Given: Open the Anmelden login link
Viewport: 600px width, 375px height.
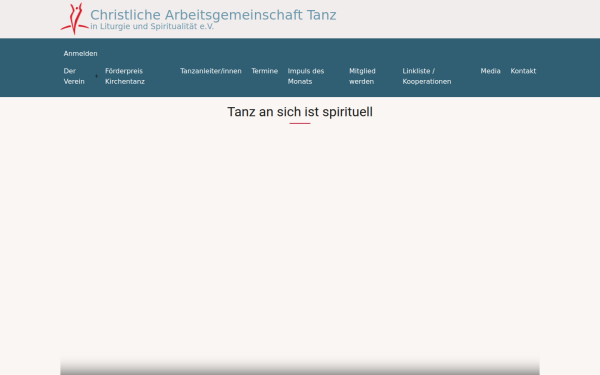Looking at the screenshot, I should [x=80, y=54].
